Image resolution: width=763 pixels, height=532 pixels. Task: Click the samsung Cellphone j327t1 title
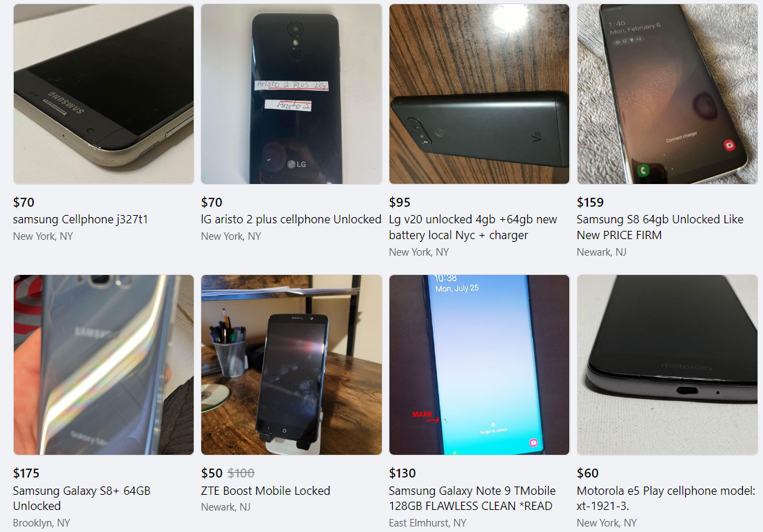tap(80, 220)
